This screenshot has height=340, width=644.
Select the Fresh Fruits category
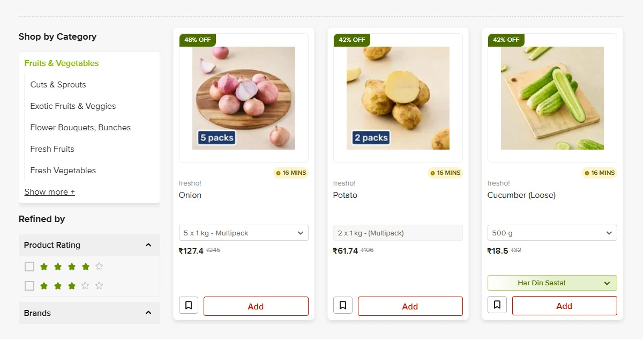pos(53,149)
